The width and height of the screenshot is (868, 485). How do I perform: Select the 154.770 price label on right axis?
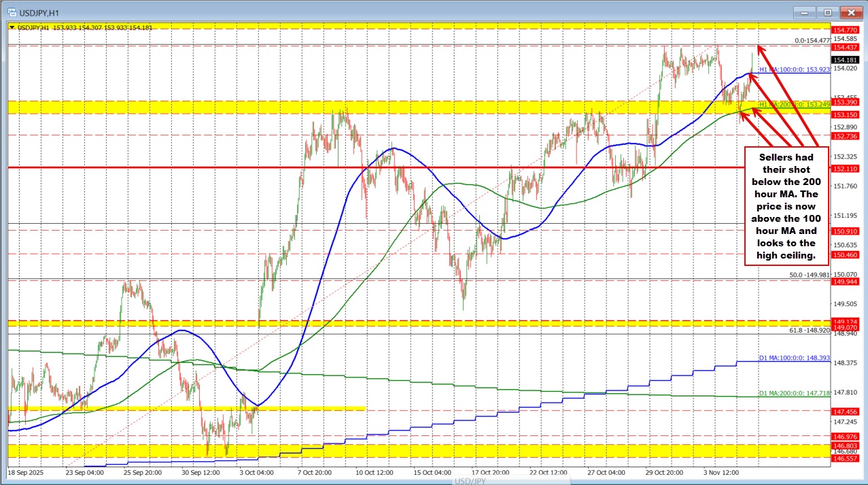tap(845, 30)
